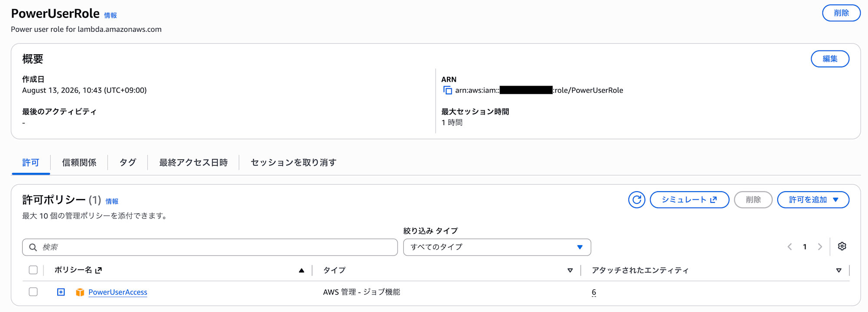Image resolution: width=868 pixels, height=312 pixels.
Task: Open the タグ tab
Action: point(128,163)
